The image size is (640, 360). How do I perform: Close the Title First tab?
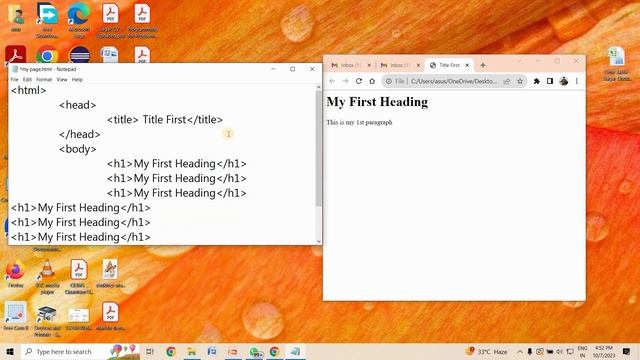tap(467, 65)
